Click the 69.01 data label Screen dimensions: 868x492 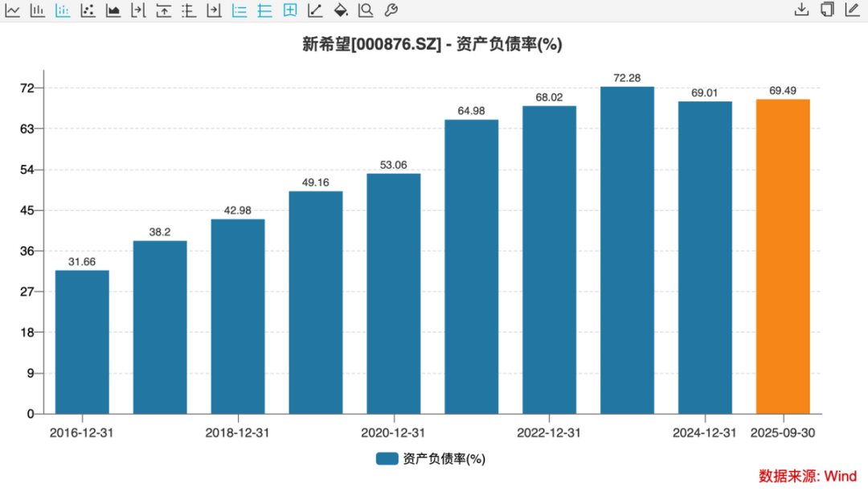pos(705,93)
